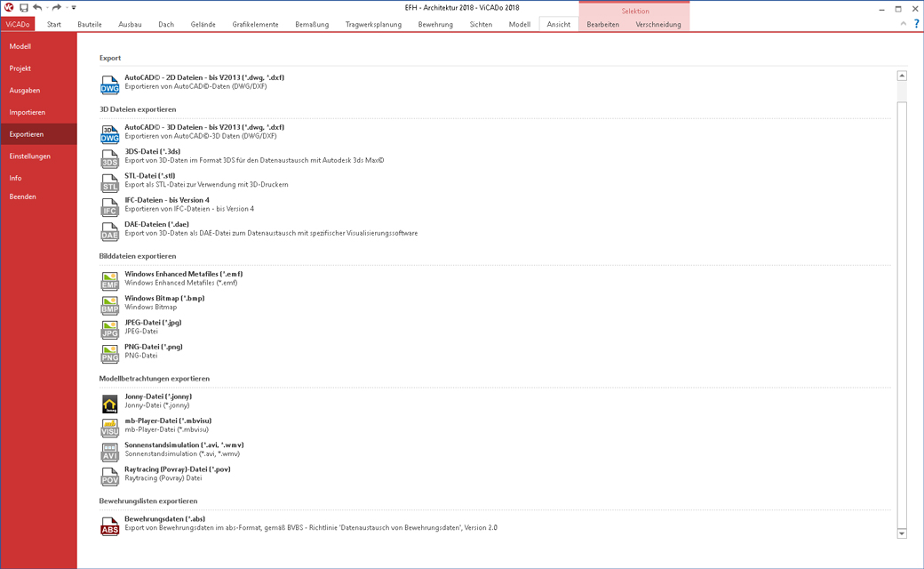Click the Jonny-Datei house icon
This screenshot has height=569, width=924.
pos(109,404)
